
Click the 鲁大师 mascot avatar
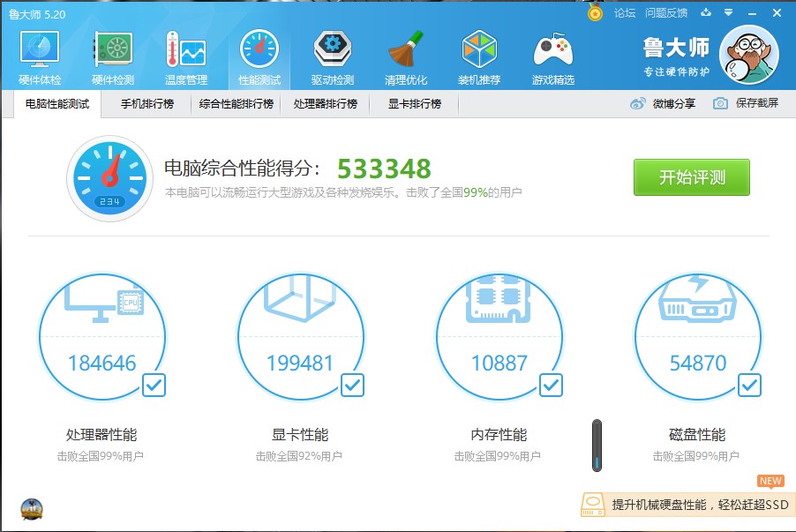coord(749,55)
